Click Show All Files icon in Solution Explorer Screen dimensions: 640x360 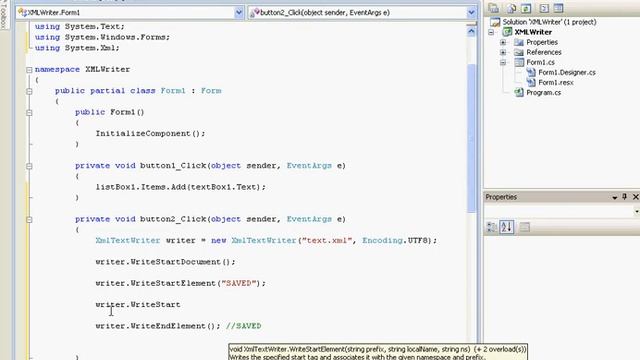click(x=511, y=8)
